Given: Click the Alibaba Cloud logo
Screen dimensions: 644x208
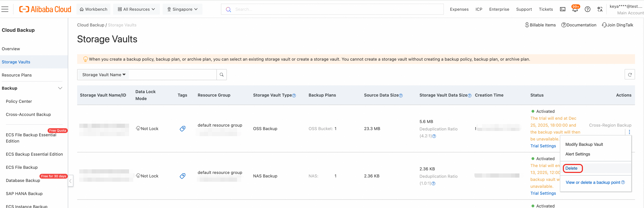Looking at the screenshot, I should tap(45, 9).
